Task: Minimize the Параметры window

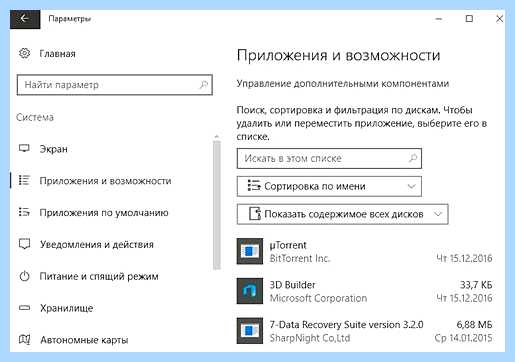Action: coord(439,19)
